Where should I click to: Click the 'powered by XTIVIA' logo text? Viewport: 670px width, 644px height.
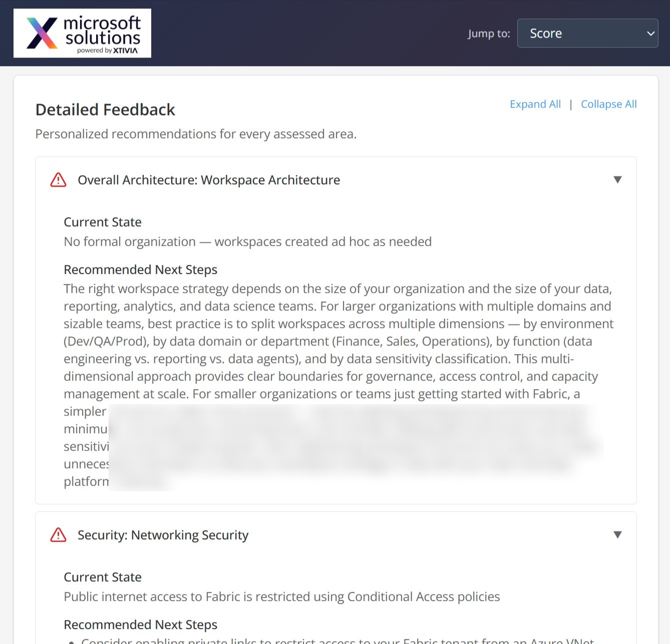click(107, 51)
